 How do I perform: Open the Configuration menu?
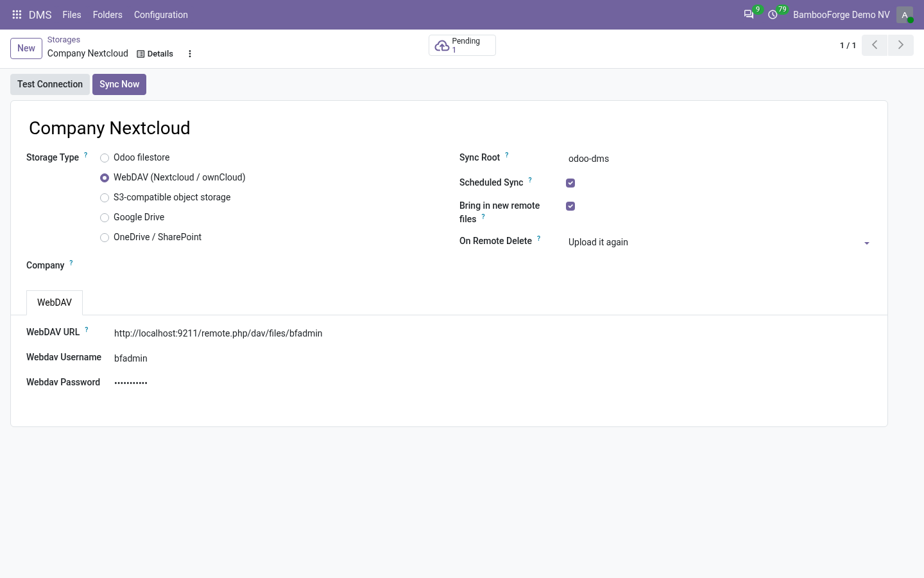pos(161,15)
